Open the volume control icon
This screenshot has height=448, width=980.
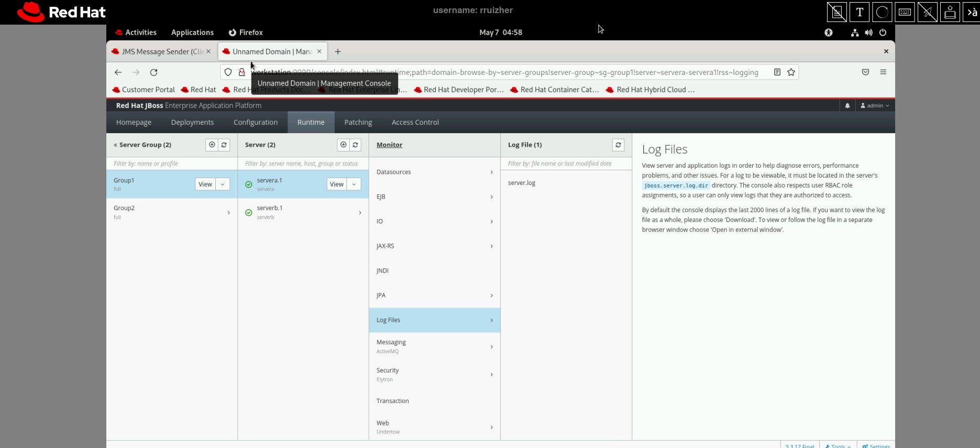869,32
